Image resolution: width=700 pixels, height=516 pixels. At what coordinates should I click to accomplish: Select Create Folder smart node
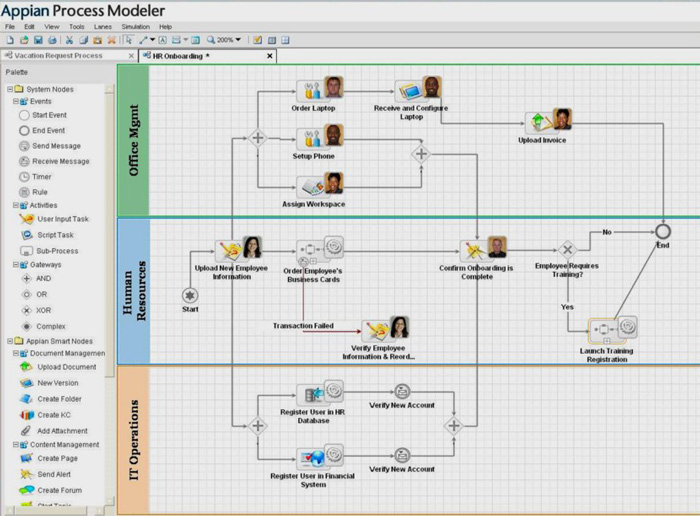[51, 399]
